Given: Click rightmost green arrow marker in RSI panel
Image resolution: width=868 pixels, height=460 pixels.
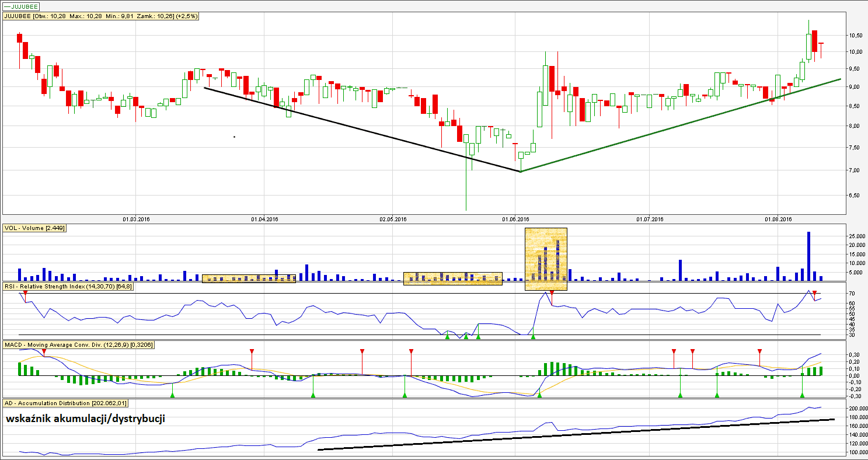Looking at the screenshot, I should [532, 337].
